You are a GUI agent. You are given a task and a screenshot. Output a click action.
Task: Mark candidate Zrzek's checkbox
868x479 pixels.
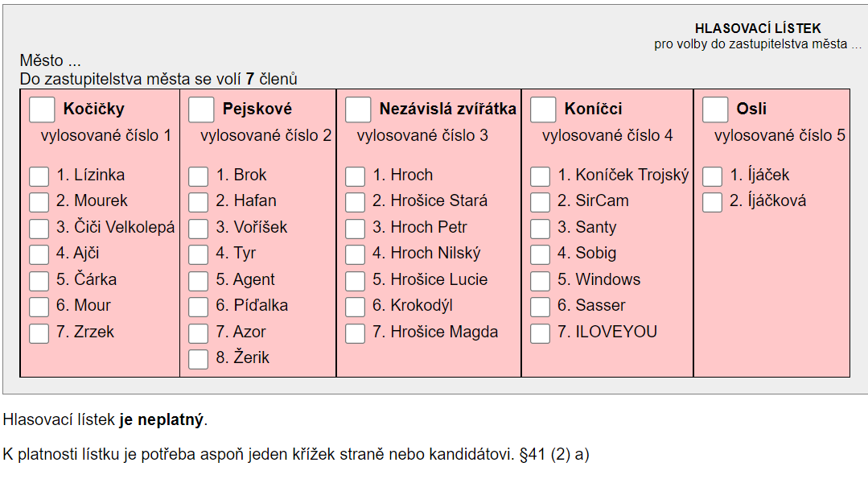39,333
